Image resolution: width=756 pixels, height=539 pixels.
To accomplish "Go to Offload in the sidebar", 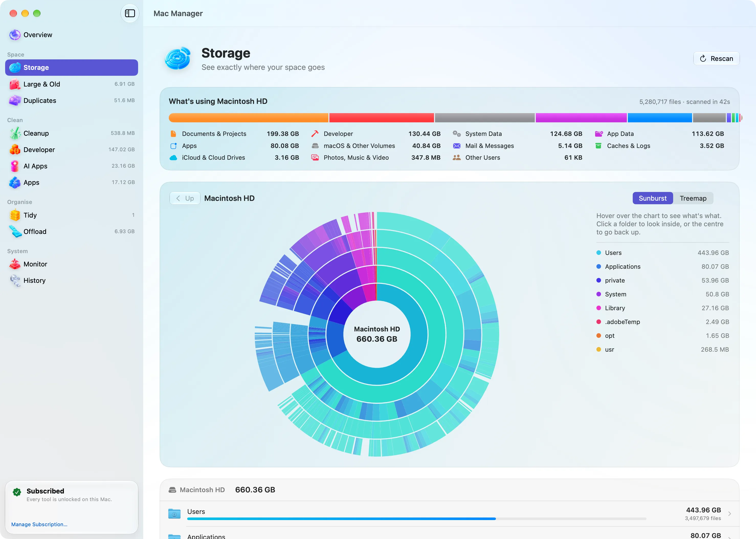I will point(72,232).
